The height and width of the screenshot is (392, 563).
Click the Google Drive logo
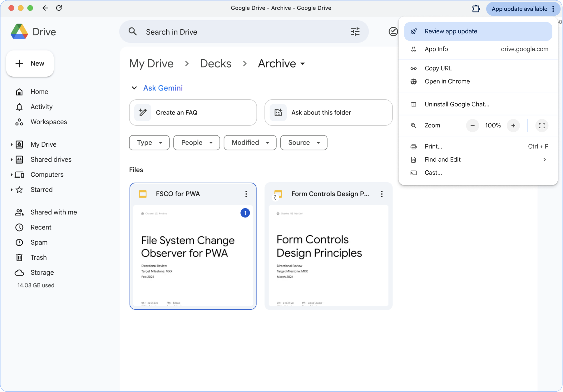pyautogui.click(x=19, y=32)
